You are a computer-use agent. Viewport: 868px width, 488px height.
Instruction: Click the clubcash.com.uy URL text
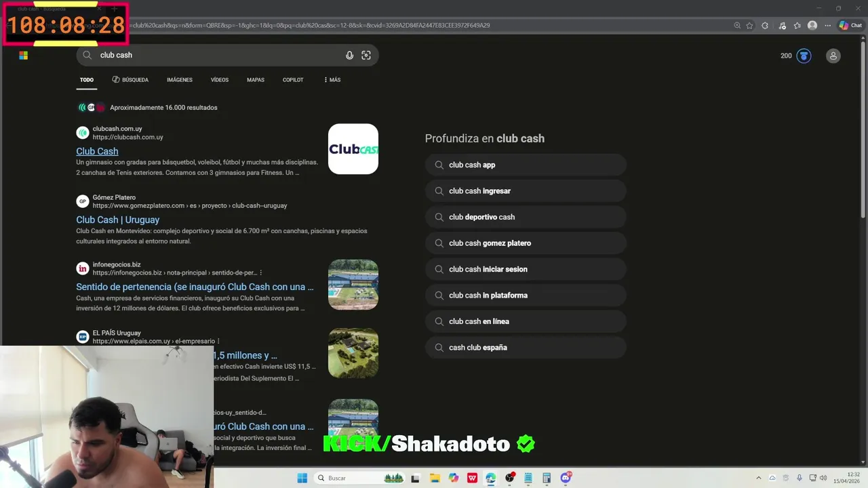coord(128,137)
